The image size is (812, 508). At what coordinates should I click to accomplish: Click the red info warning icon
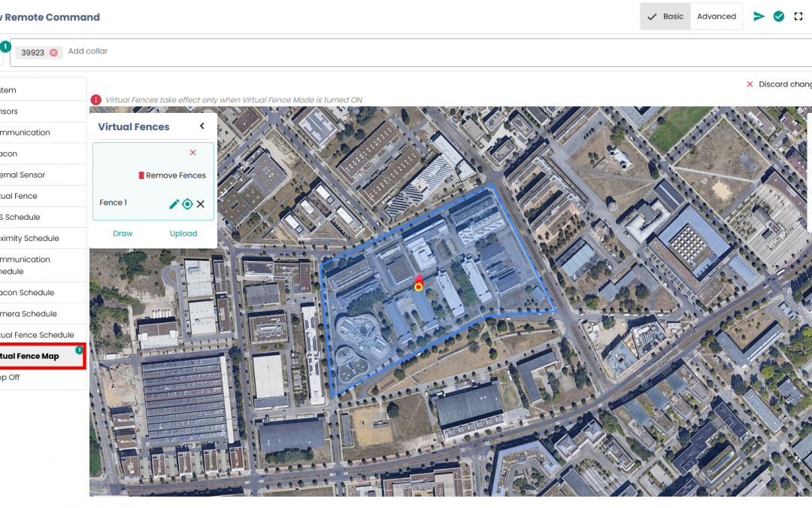tap(95, 99)
